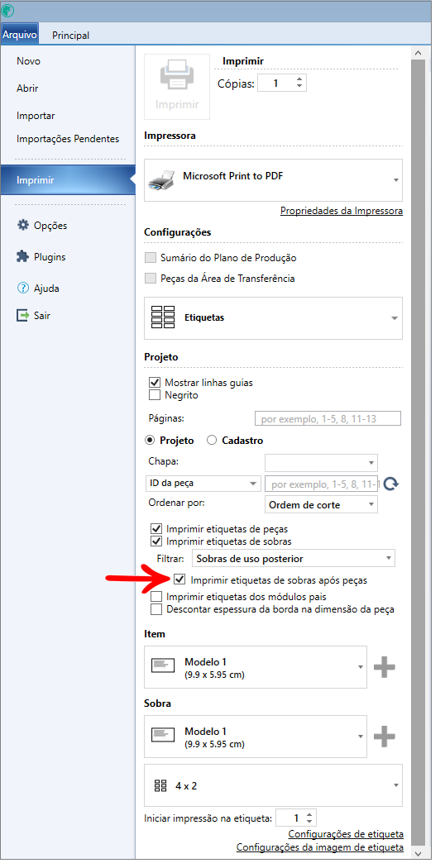Increase Iniciar impressão na etiqueta value
The image size is (445, 868).
click(x=309, y=814)
